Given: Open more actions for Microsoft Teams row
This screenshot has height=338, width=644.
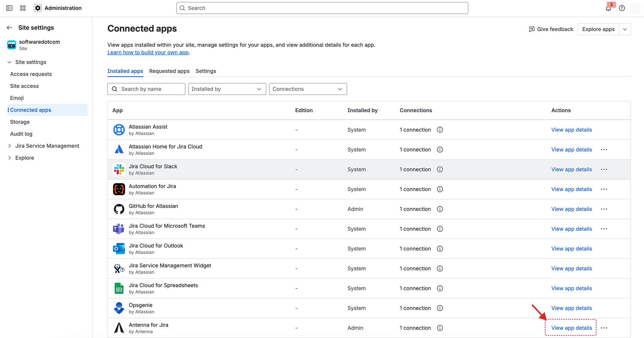Looking at the screenshot, I should click(604, 229).
